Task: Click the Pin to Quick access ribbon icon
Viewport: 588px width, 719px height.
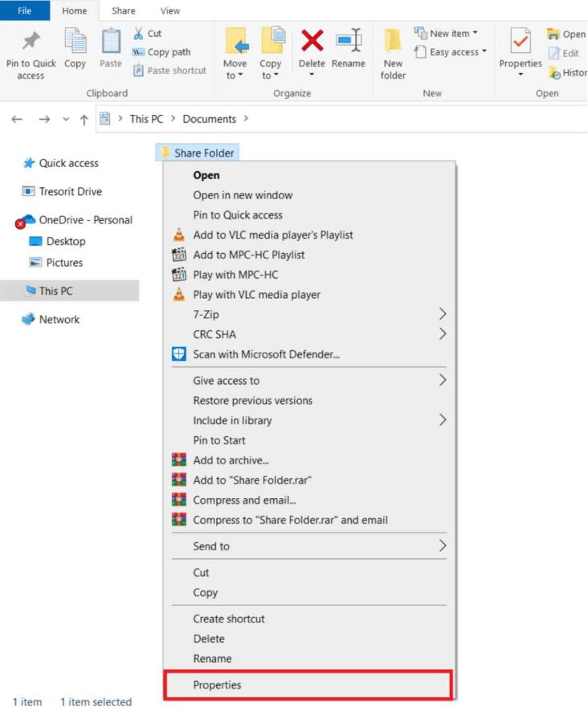Action: 31,40
